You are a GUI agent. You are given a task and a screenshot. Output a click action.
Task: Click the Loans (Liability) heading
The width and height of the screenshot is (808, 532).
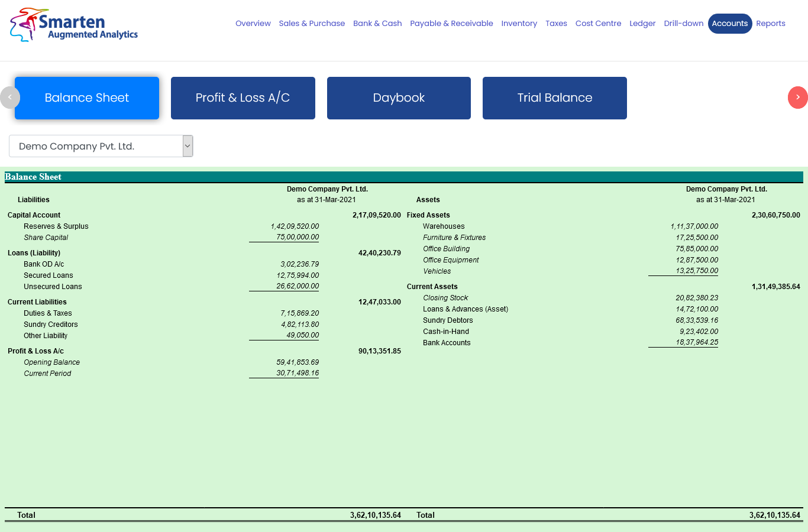[34, 253]
